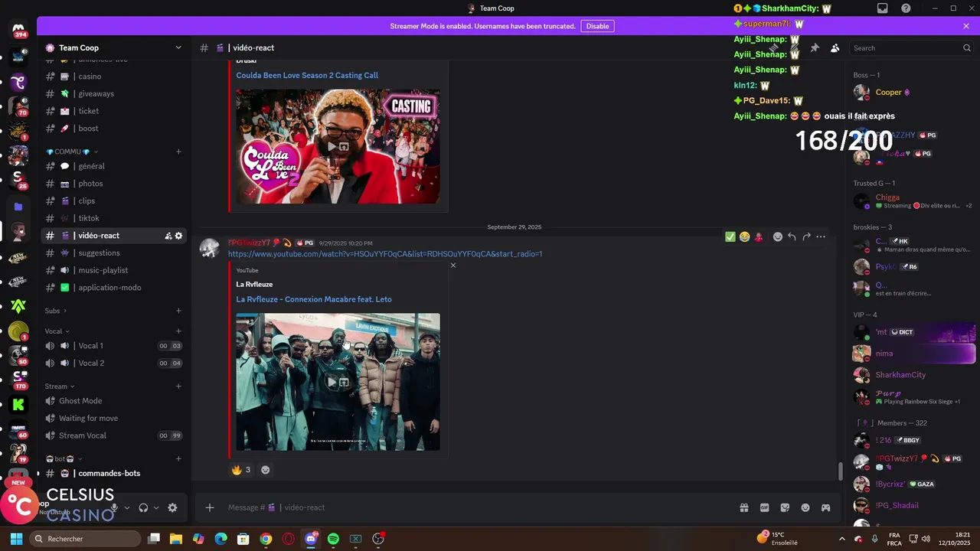Forward the message using the forward arrow
Viewport: 980px width, 551px height.
click(x=806, y=237)
